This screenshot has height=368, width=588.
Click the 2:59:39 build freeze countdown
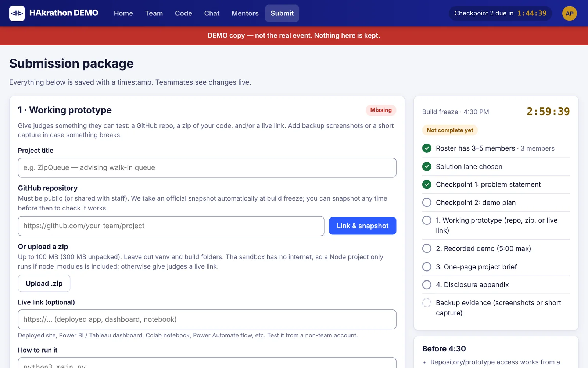[548, 112]
